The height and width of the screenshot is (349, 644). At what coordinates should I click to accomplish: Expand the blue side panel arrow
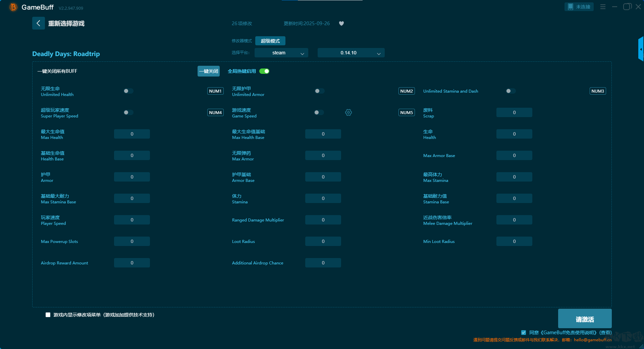click(x=641, y=49)
